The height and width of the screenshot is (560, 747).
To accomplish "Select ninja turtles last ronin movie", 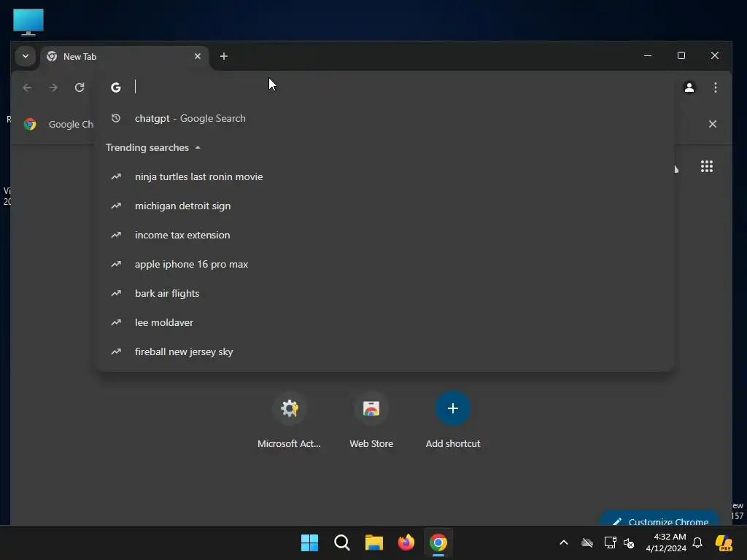I will click(x=385, y=176).
